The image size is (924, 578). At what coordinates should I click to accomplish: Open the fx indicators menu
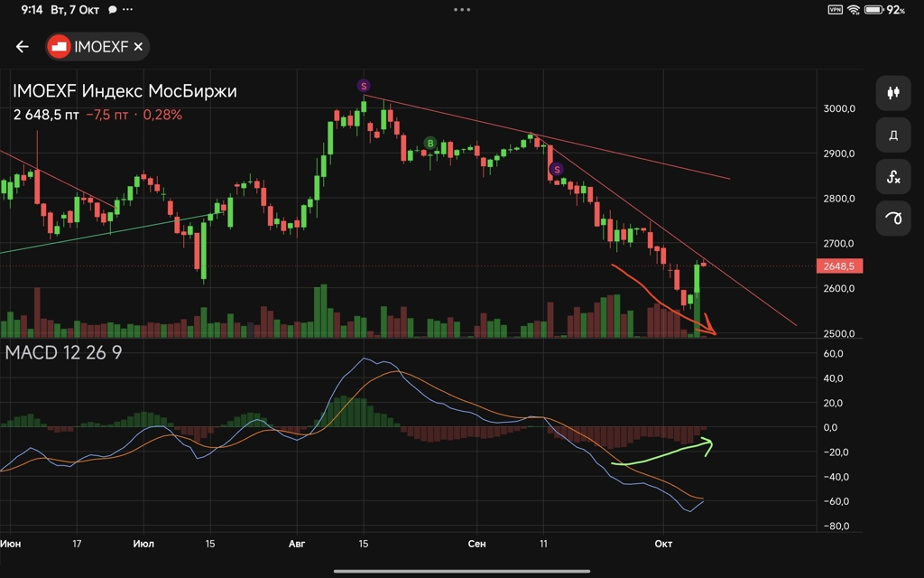pos(893,177)
